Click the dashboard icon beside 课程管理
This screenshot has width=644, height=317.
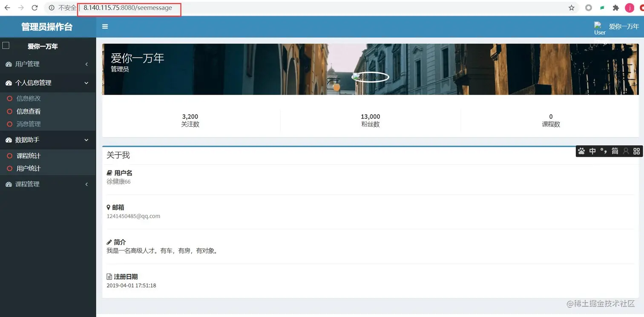pyautogui.click(x=9, y=184)
